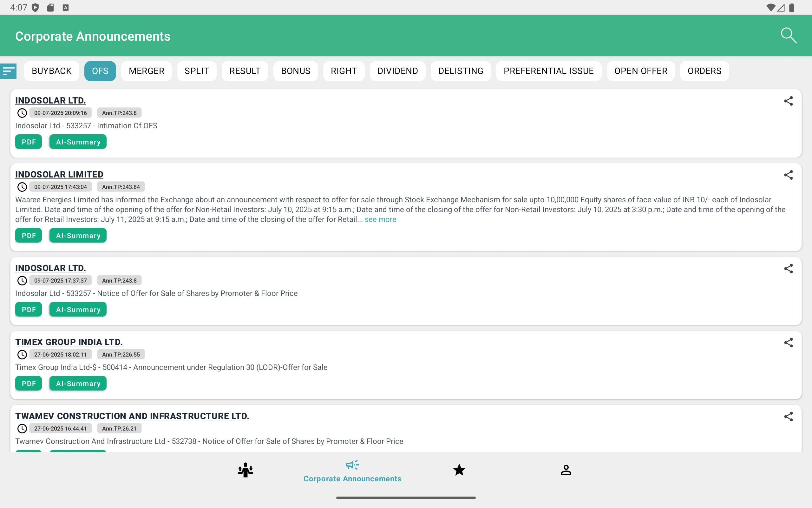Tap the battery status bar icon
812x508 pixels.
click(791, 7)
